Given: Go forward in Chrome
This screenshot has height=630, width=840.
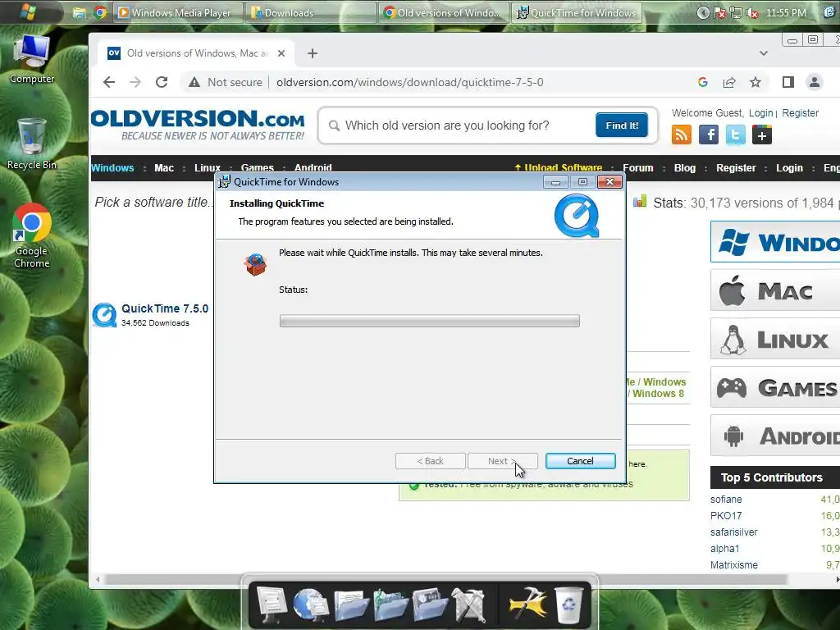Looking at the screenshot, I should [x=135, y=82].
